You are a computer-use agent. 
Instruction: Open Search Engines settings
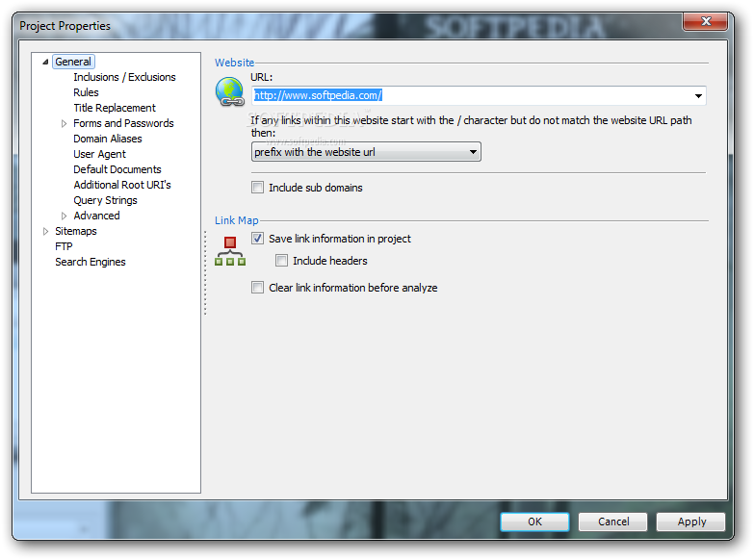coord(91,262)
